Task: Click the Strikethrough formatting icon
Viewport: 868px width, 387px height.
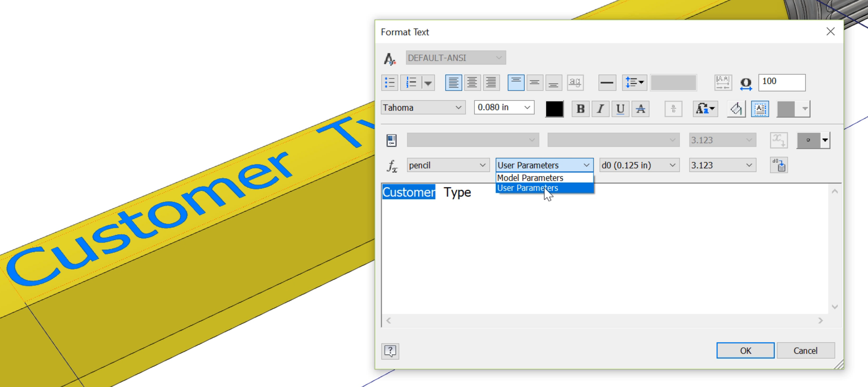Action: click(x=640, y=109)
